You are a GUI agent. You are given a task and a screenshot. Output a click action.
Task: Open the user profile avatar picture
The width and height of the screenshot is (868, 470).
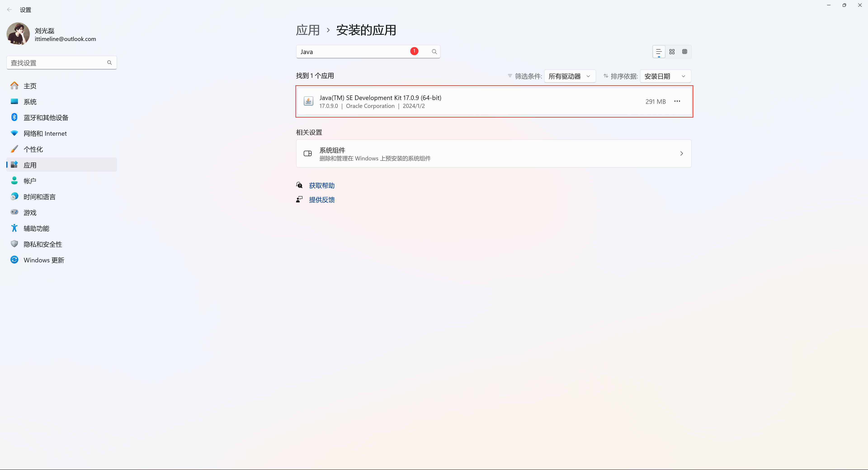click(18, 34)
